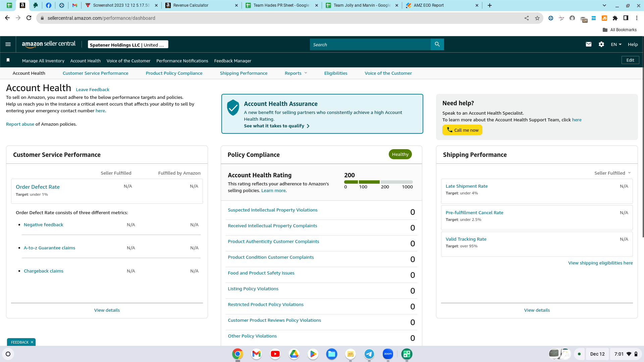This screenshot has width=644, height=362.
Task: Open the EN language dropdown
Action: click(616, 44)
